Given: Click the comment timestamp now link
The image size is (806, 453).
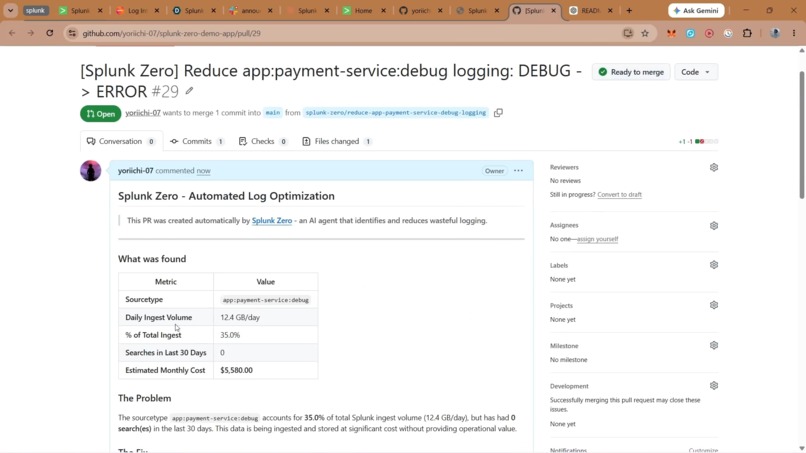Looking at the screenshot, I should coord(204,171).
